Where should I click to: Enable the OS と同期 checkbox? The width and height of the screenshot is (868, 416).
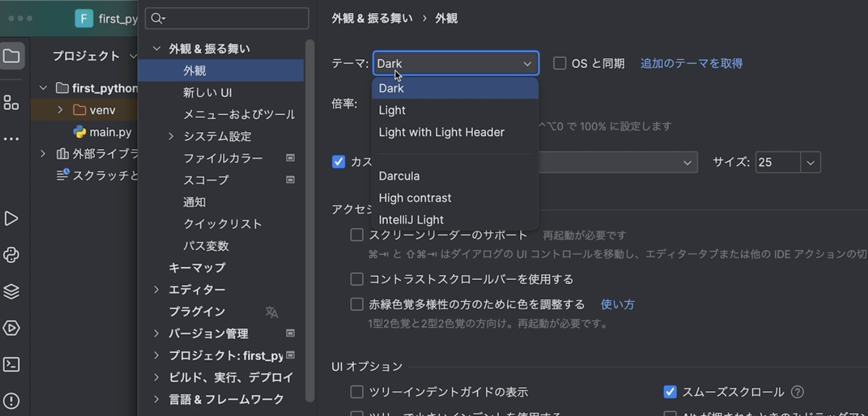[x=559, y=63]
